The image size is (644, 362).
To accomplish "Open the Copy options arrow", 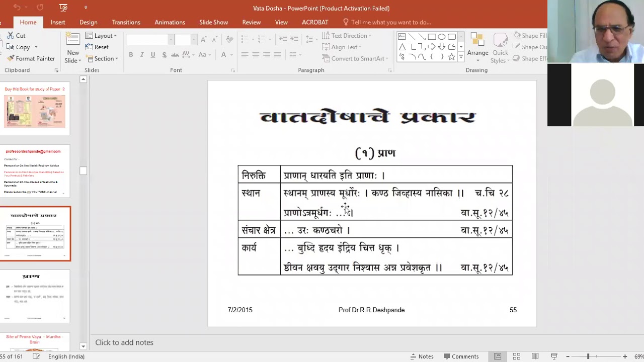I will tap(36, 47).
